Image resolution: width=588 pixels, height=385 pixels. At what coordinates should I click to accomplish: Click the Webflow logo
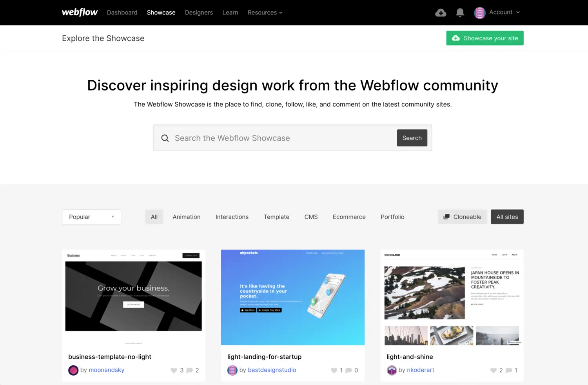pyautogui.click(x=80, y=13)
